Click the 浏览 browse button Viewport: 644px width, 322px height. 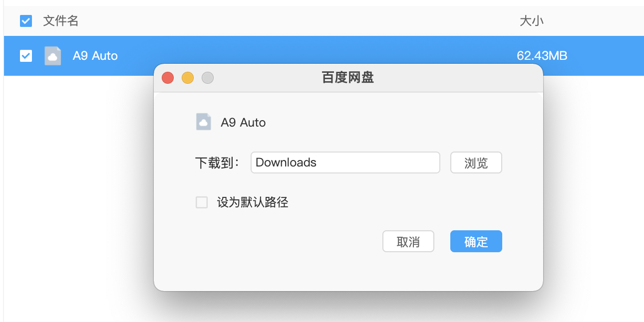click(476, 162)
